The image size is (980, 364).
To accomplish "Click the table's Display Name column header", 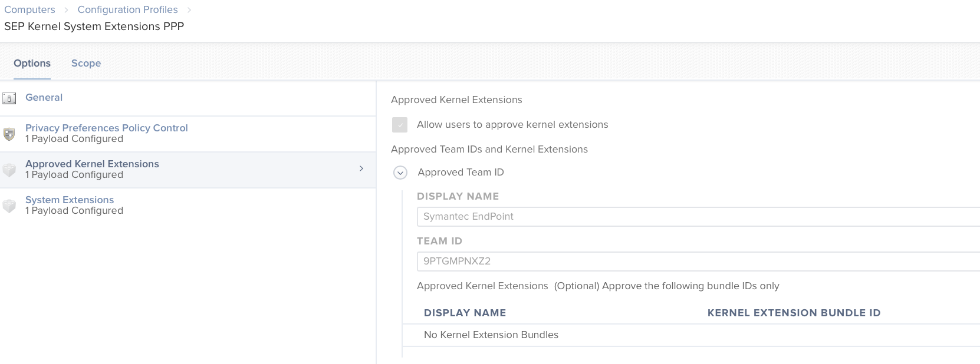I will tap(465, 313).
